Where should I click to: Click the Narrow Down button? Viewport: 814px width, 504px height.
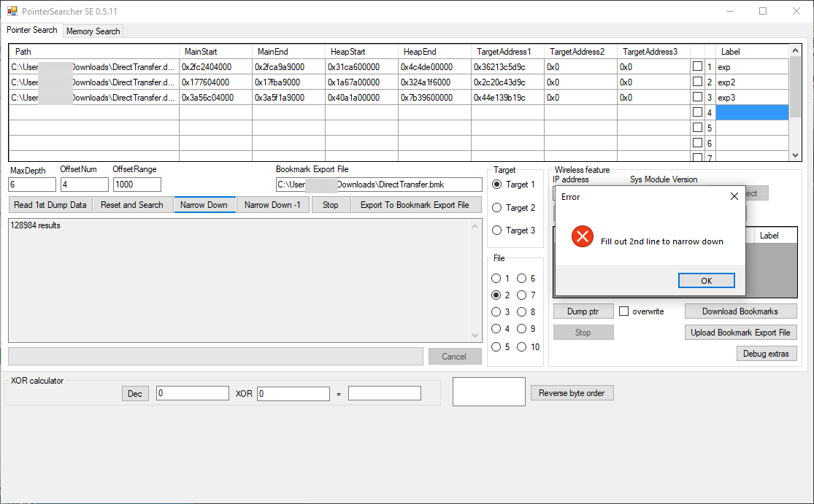[204, 205]
